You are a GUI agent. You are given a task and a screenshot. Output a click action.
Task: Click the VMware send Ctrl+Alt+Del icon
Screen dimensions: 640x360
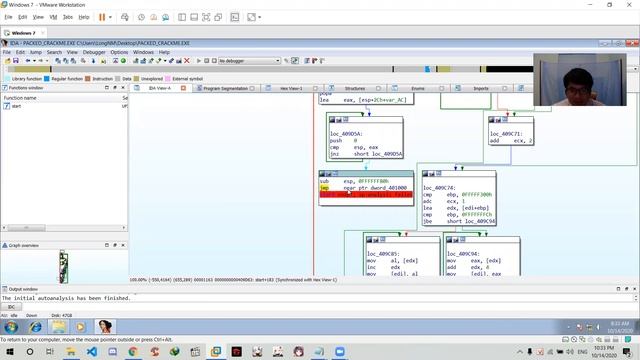click(124, 17)
